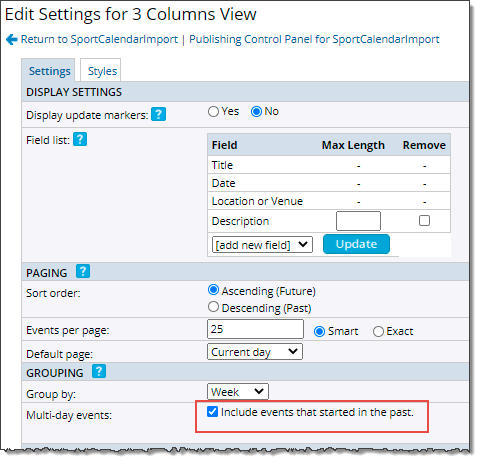This screenshot has width=480, height=465.
Task: Select Smart events per page option
Action: tap(319, 331)
